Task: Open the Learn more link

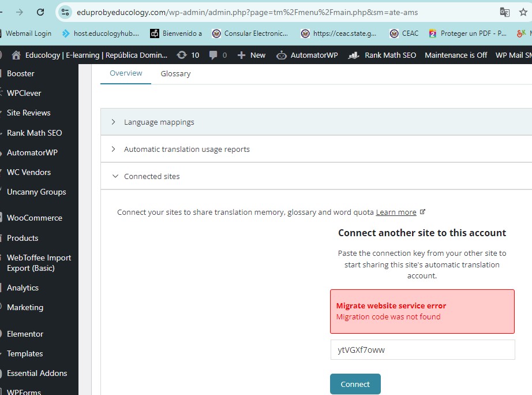Action: 396,213
